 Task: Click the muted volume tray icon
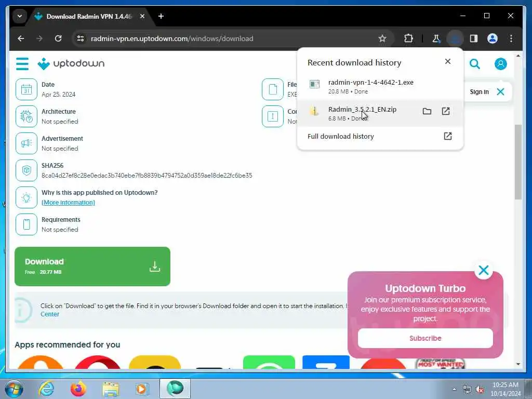pyautogui.click(x=480, y=390)
